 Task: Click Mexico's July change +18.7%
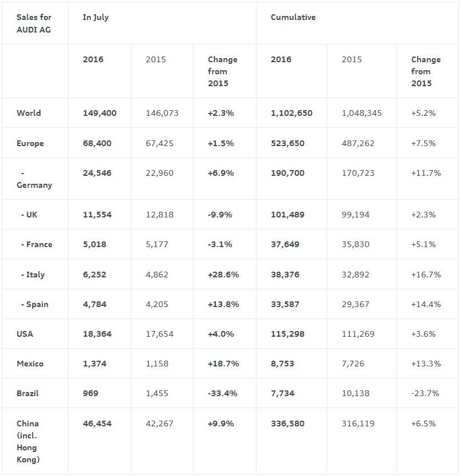223,364
